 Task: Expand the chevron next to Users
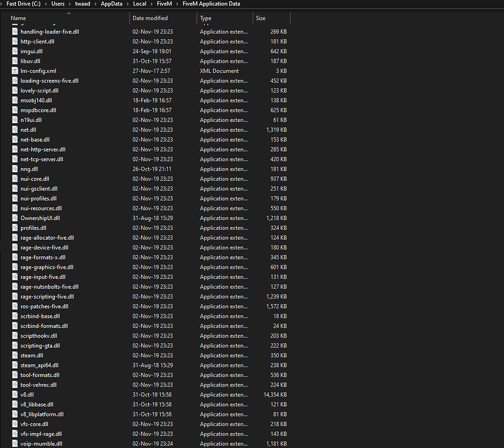pyautogui.click(x=69, y=4)
